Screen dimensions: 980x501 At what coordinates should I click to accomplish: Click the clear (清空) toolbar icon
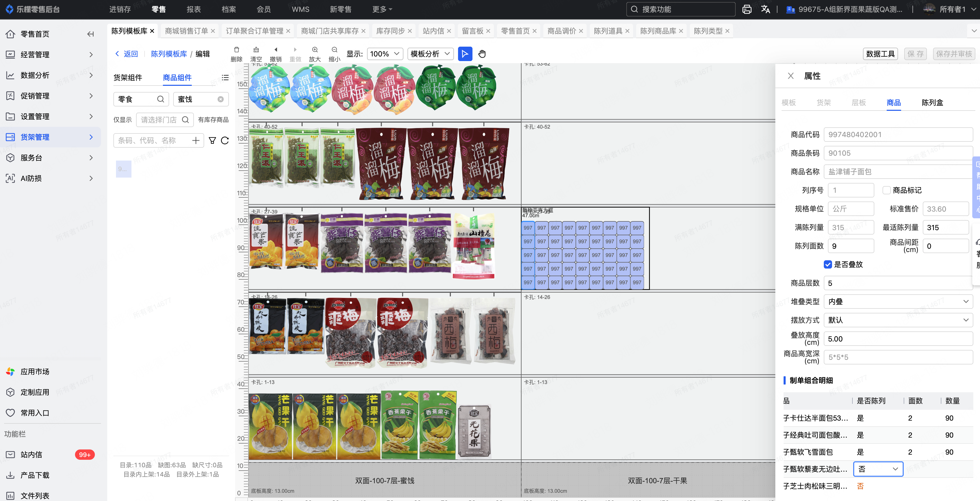click(256, 50)
